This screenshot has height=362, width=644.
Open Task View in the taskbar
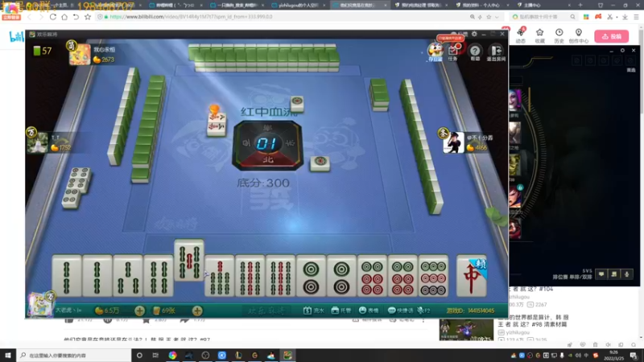coord(155,355)
